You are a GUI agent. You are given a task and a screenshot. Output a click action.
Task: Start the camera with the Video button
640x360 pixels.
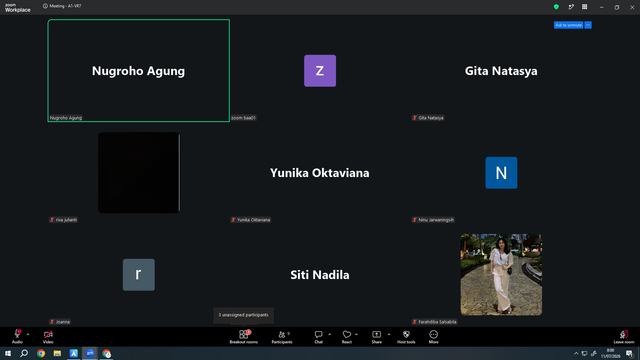[x=48, y=337]
